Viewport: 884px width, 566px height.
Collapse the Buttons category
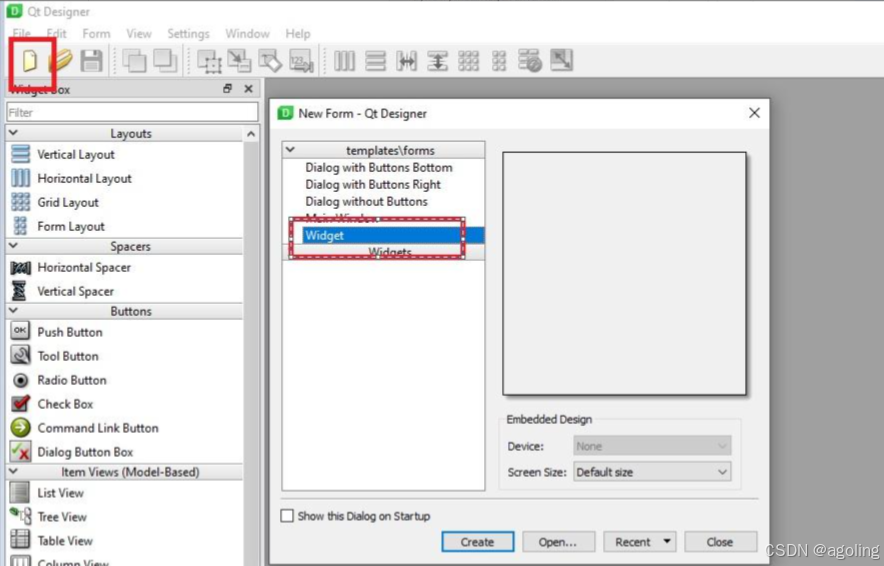coord(14,311)
